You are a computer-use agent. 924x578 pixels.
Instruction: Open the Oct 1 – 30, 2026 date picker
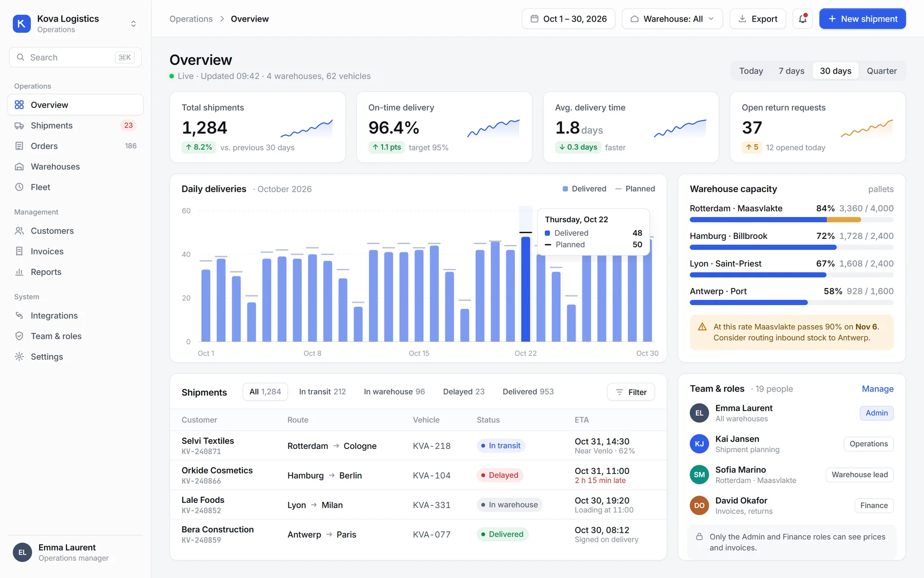[x=568, y=19]
